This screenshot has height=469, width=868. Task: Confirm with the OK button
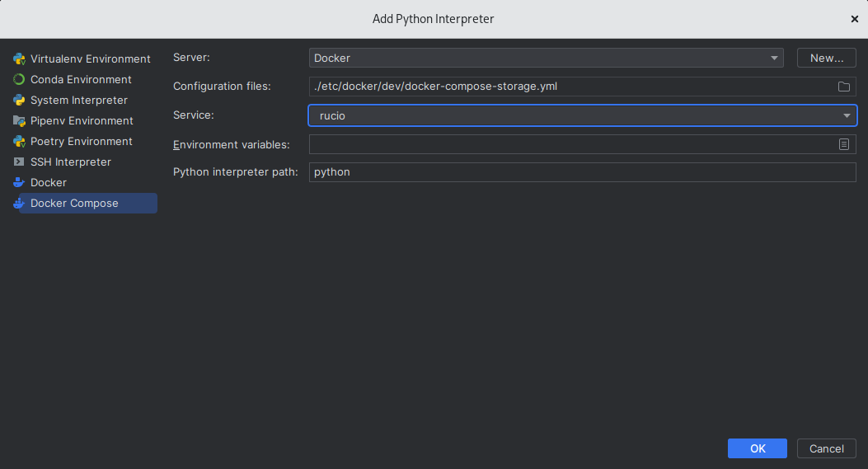(x=758, y=448)
